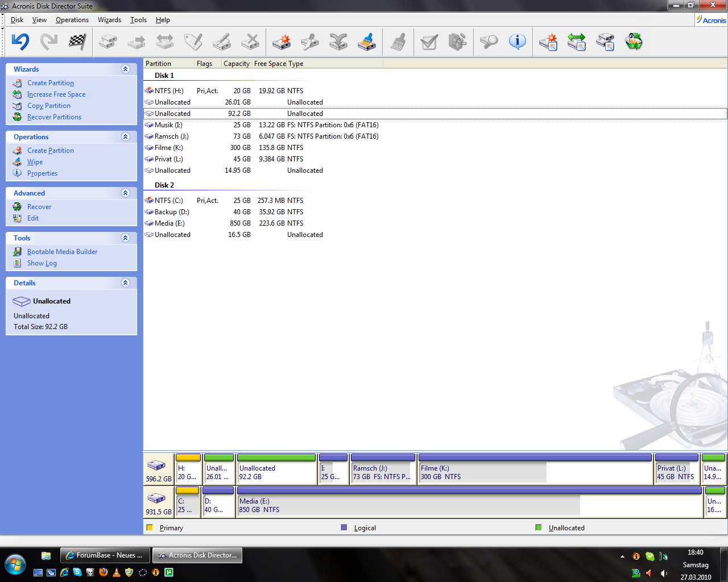The height and width of the screenshot is (582, 728).
Task: Commit pending operations with checkered flag icon
Action: [77, 41]
